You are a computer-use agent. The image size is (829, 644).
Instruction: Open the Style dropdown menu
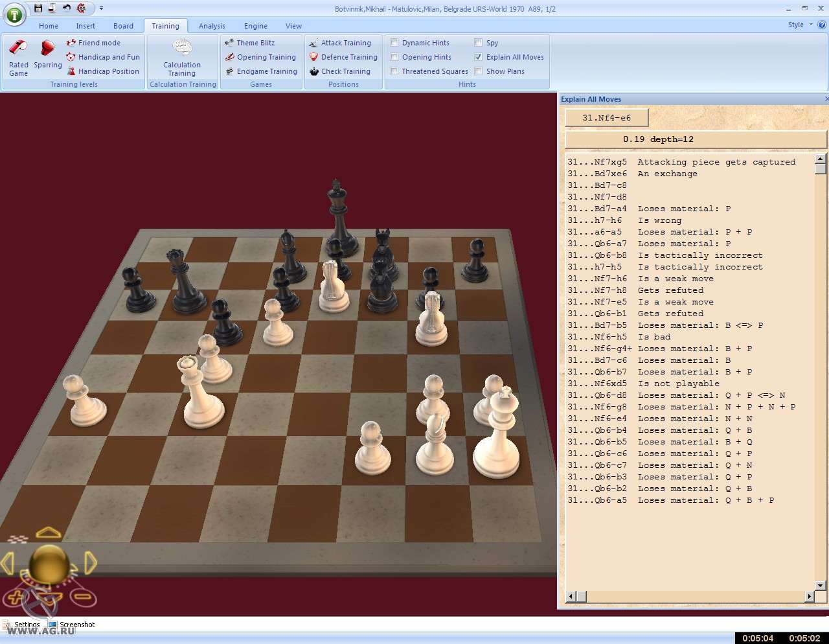pyautogui.click(x=799, y=25)
